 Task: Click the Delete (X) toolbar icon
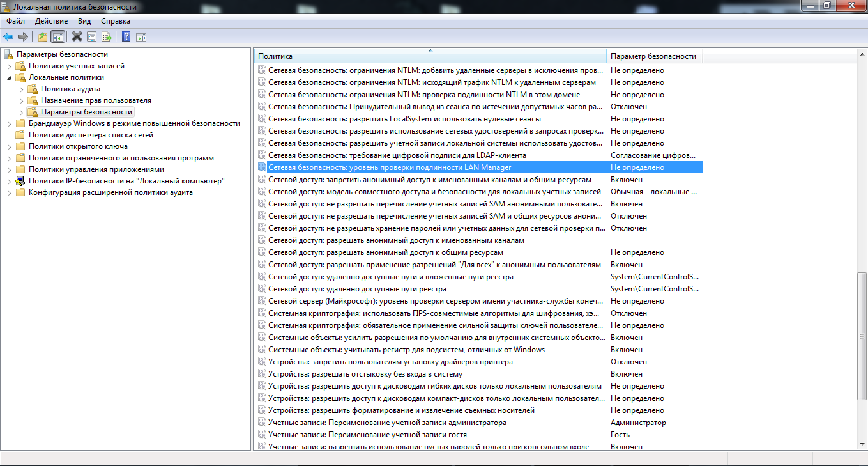(x=77, y=36)
